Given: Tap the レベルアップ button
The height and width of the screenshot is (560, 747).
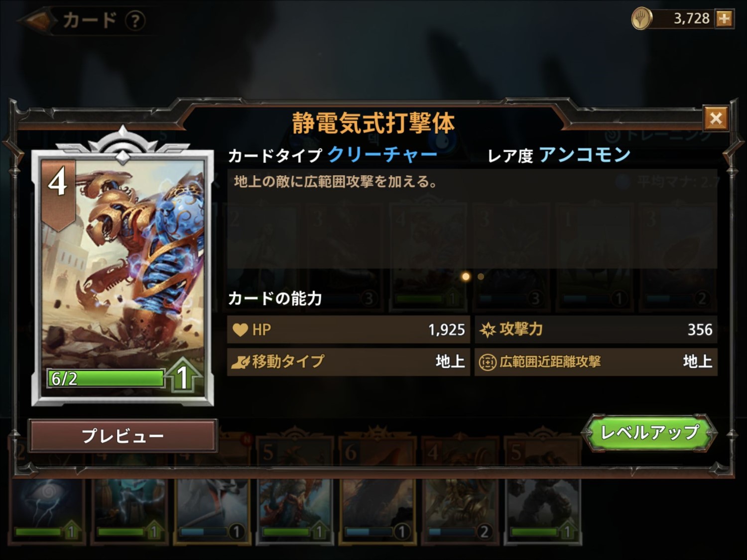Looking at the screenshot, I should tap(649, 433).
